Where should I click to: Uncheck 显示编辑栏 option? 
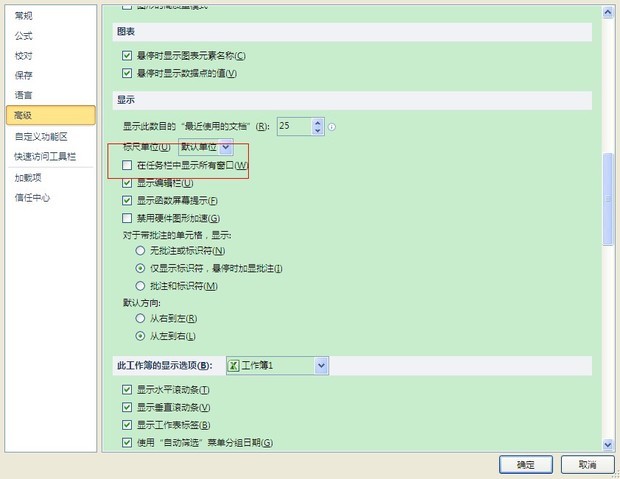pyautogui.click(x=127, y=183)
